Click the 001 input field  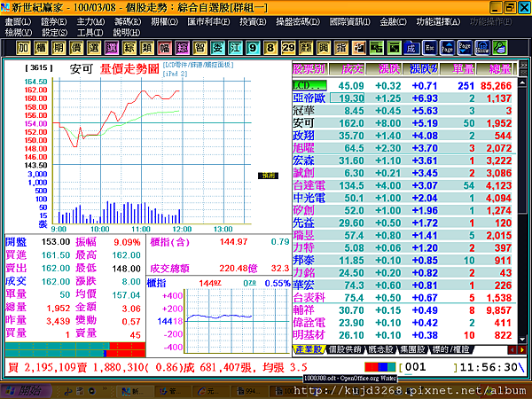coord(429,367)
